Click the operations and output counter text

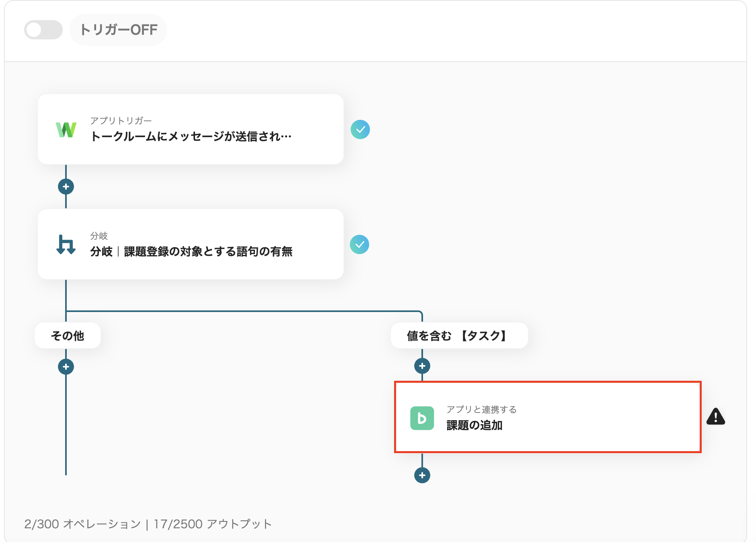click(x=148, y=524)
